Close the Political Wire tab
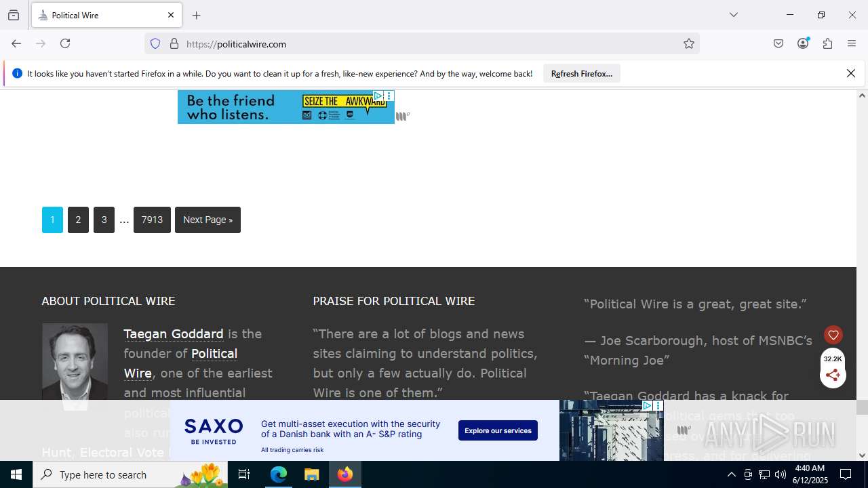The image size is (868, 488). click(x=171, y=15)
